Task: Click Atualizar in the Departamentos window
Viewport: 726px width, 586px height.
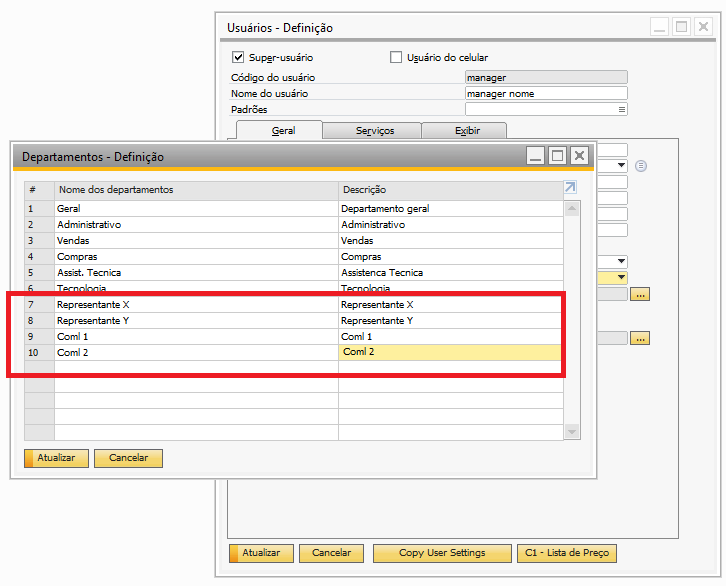Action: coord(56,458)
